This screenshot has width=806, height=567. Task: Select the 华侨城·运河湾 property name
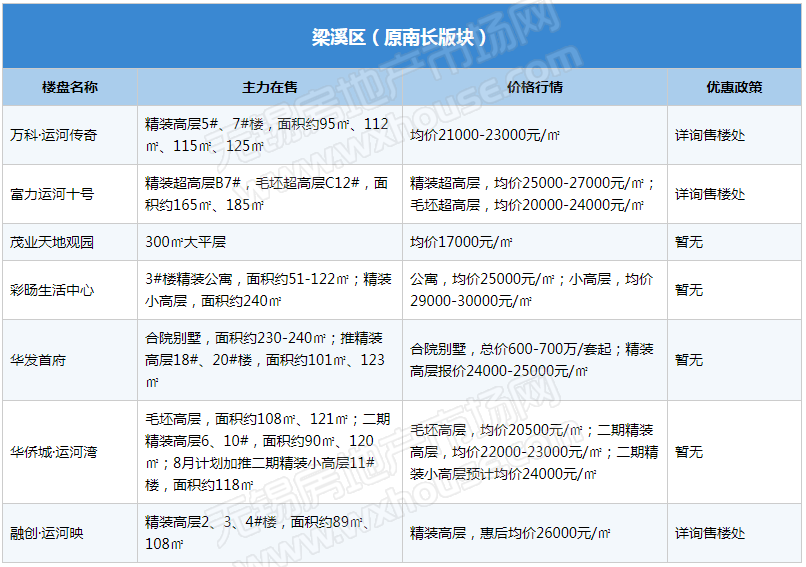point(54,452)
